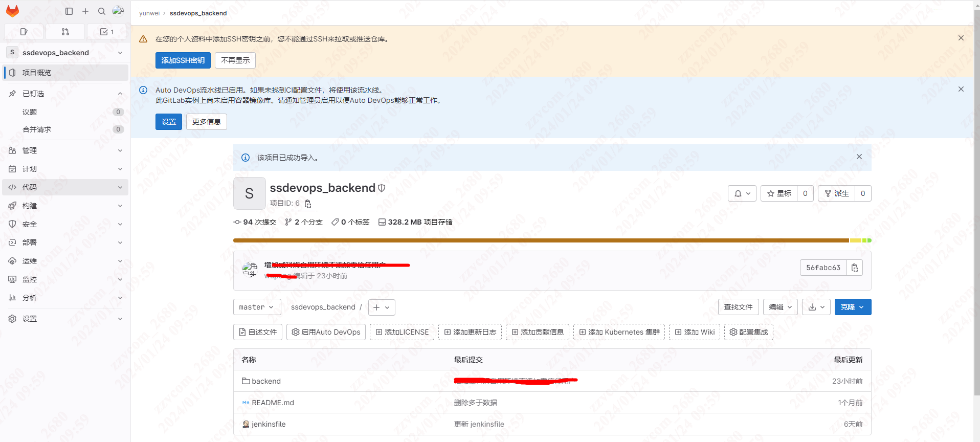Collapse the 已钉选 section

tap(65, 94)
